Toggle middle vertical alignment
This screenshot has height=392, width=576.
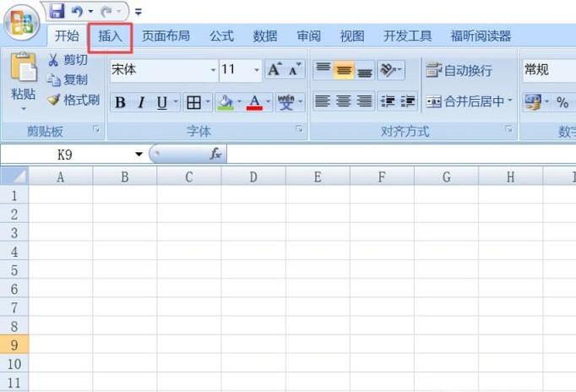click(x=344, y=69)
